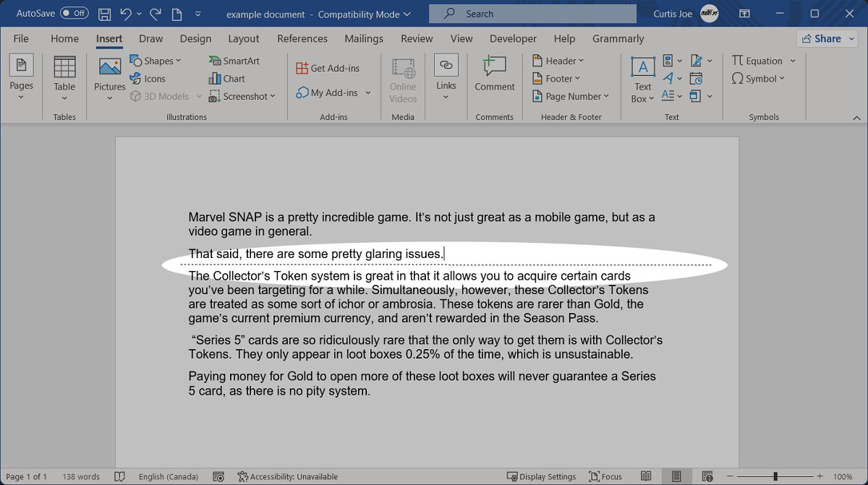Open Display Settings in status bar
Viewport: 868px width, 485px height.
[542, 476]
